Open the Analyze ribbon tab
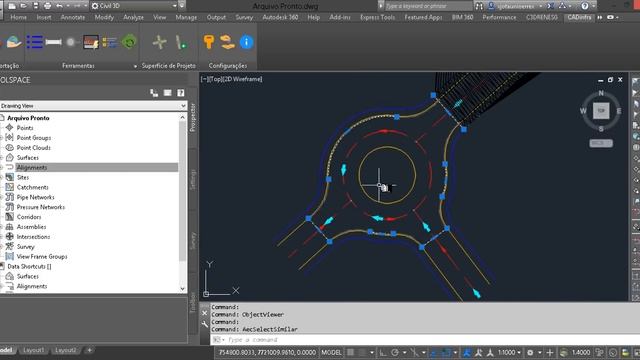Viewport: 640px width, 360px height. [x=133, y=17]
